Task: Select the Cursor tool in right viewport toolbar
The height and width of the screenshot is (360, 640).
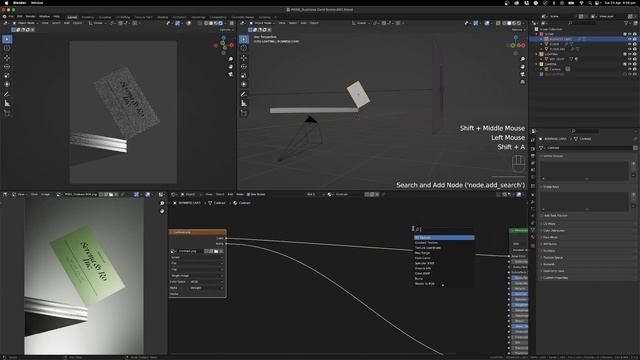Action: coord(244,48)
